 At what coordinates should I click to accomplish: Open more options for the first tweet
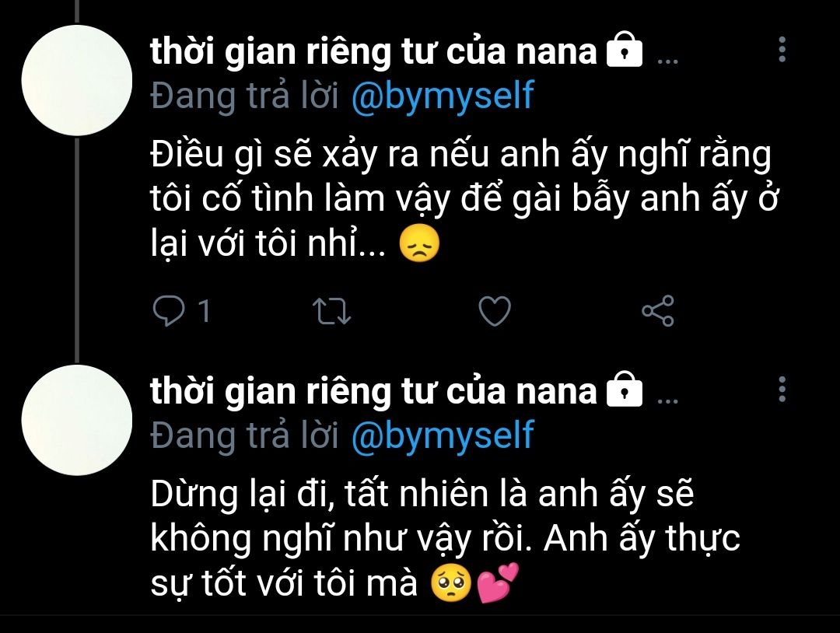pyautogui.click(x=782, y=49)
